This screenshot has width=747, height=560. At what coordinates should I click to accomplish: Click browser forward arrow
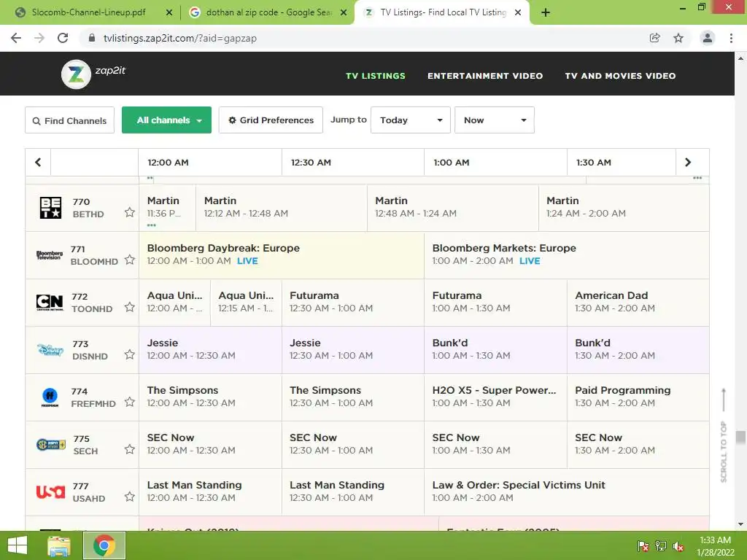[39, 38]
